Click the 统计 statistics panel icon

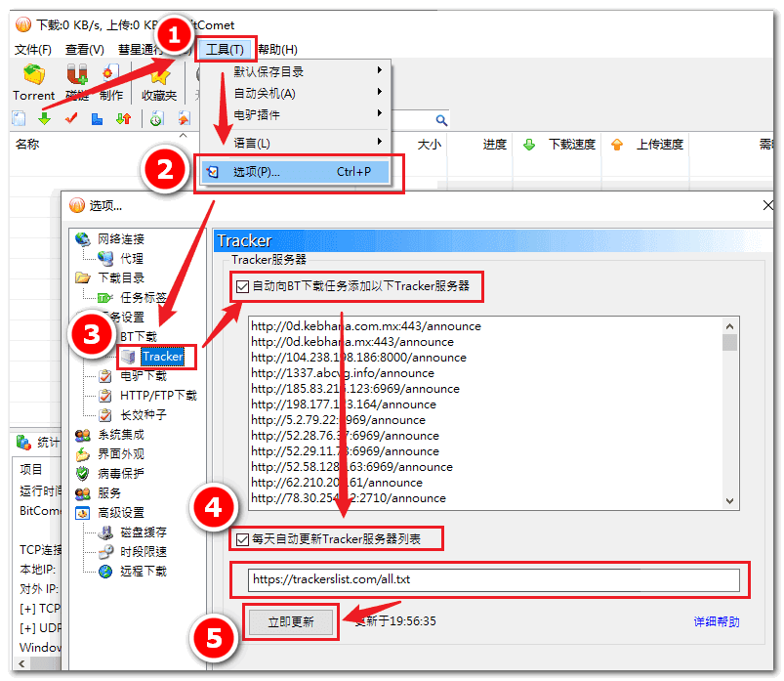(23, 443)
